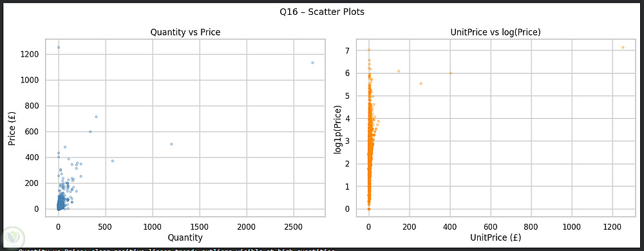Screen dimensions: 644x251
Task: Select the orange point near UnitPrice 150
Action: click(399, 71)
